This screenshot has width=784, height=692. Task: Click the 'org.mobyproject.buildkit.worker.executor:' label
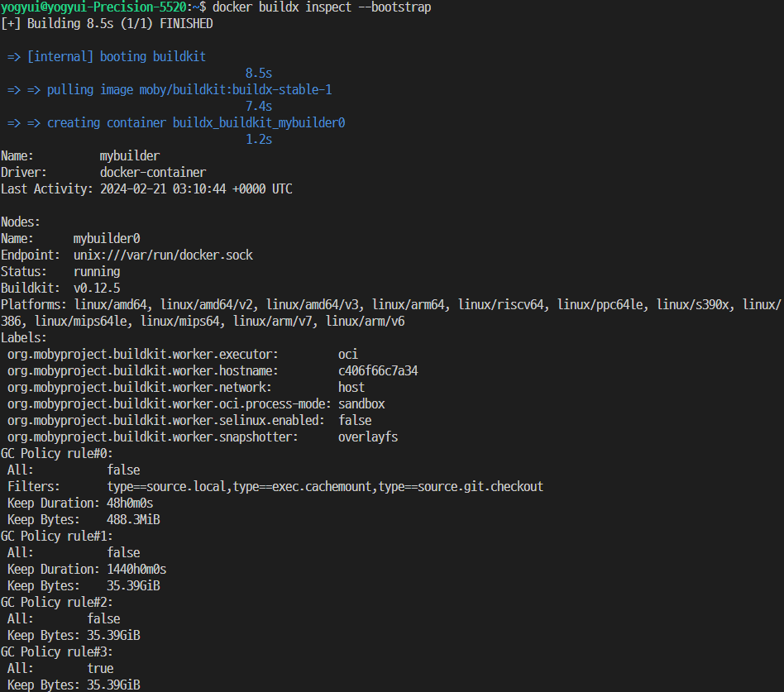point(142,354)
